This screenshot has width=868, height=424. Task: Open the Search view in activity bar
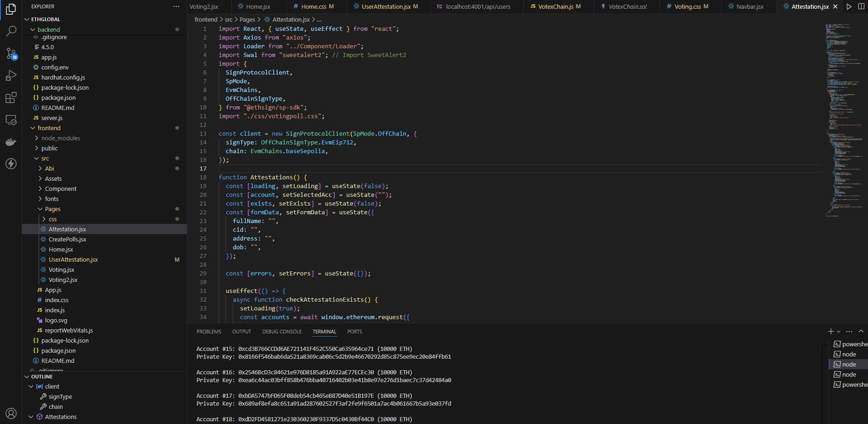(11, 31)
